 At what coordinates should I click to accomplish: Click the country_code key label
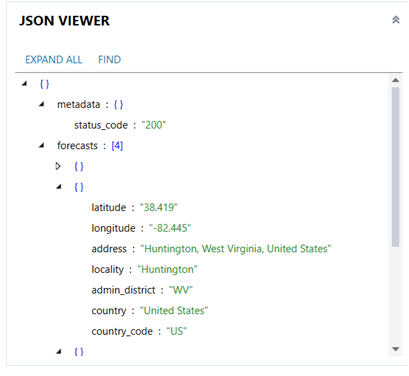122,331
